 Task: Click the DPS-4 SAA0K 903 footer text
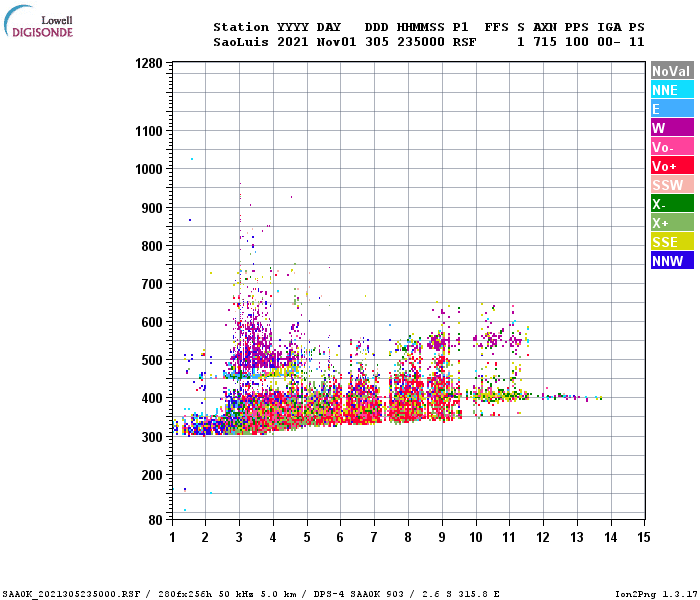tap(358, 594)
